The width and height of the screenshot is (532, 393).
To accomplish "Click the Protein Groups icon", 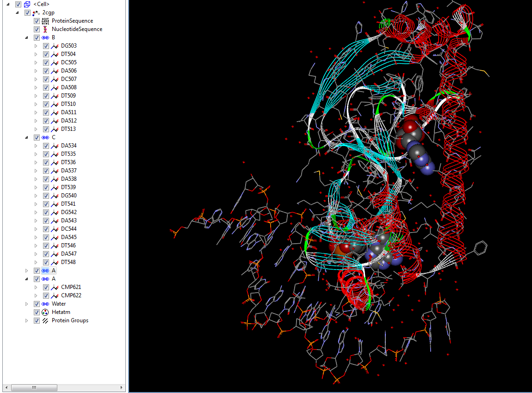I will 45,320.
